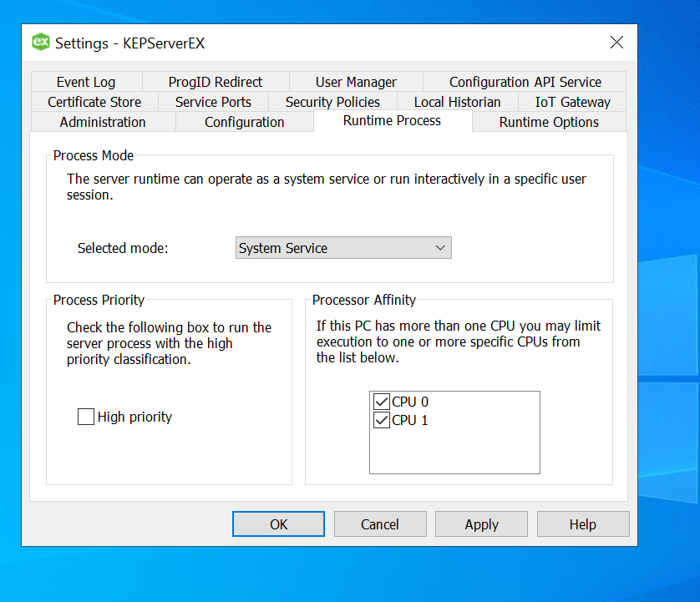Switch to the Service Ports tab
Image resolution: width=700 pixels, height=602 pixels.
213,102
